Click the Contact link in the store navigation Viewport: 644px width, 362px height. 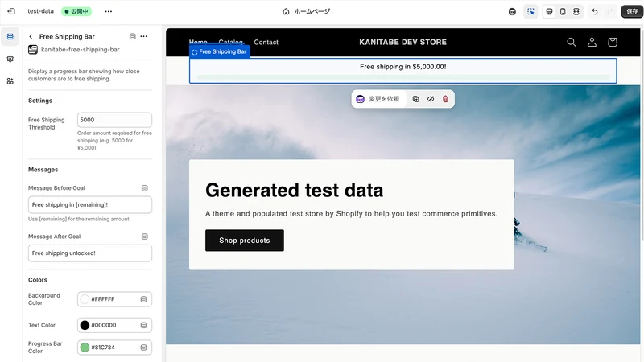pyautogui.click(x=266, y=43)
